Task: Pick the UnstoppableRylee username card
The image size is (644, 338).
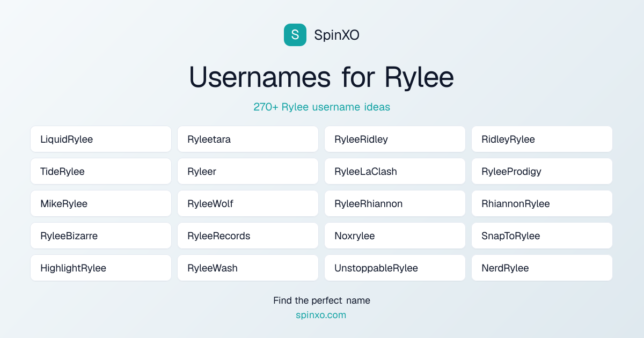Action: [x=395, y=268]
